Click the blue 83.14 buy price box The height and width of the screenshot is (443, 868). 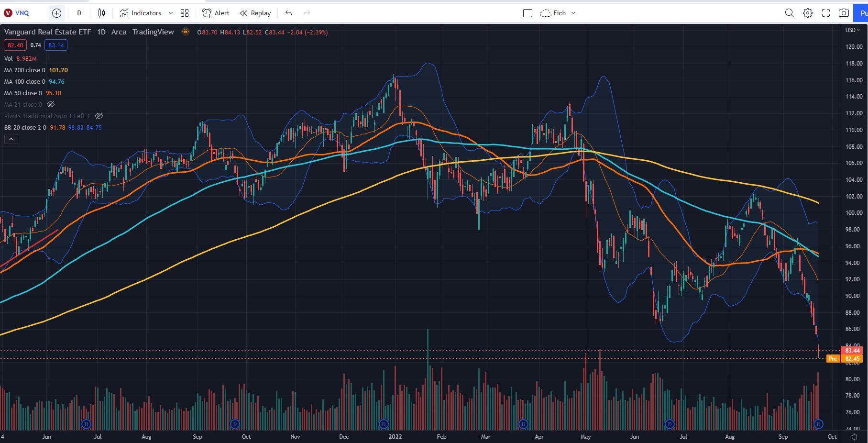(x=56, y=45)
